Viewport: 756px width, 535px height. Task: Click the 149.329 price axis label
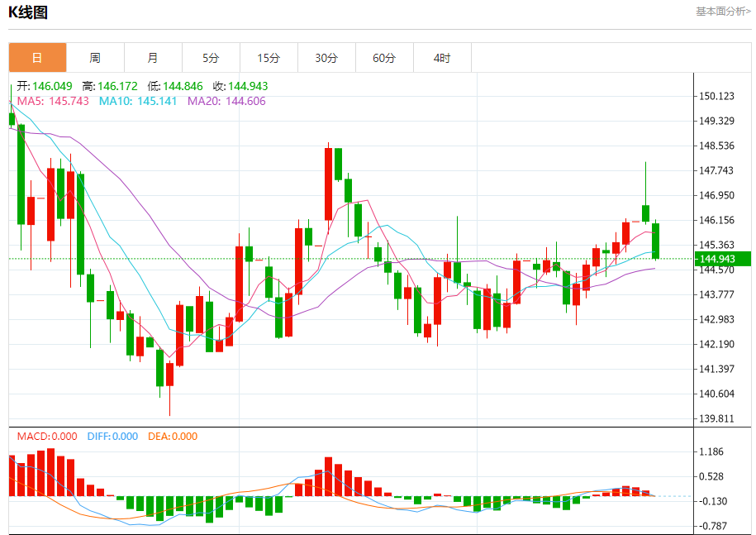tap(716, 121)
